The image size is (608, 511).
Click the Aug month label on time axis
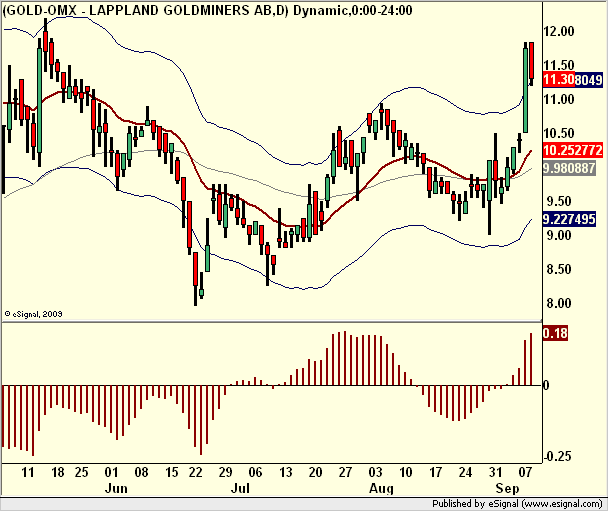381,488
